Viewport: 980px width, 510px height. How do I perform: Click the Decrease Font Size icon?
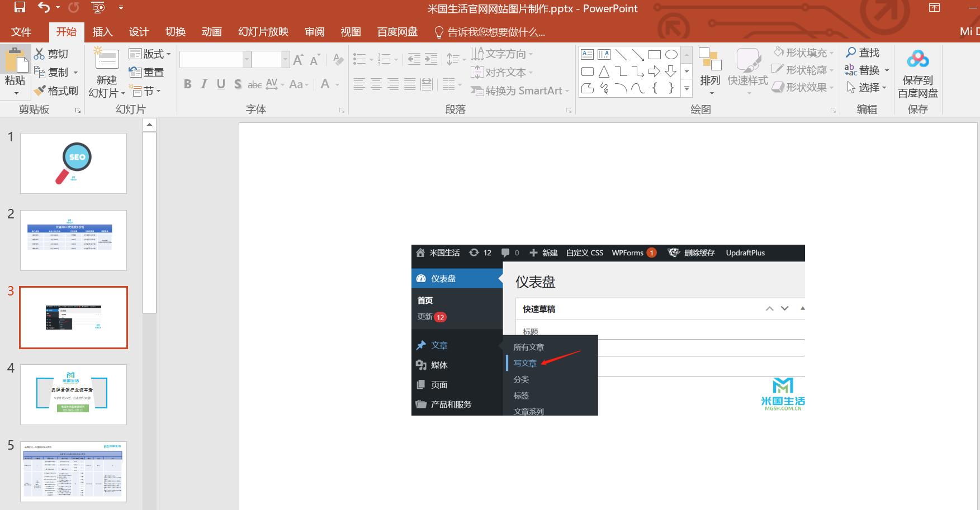pos(315,59)
